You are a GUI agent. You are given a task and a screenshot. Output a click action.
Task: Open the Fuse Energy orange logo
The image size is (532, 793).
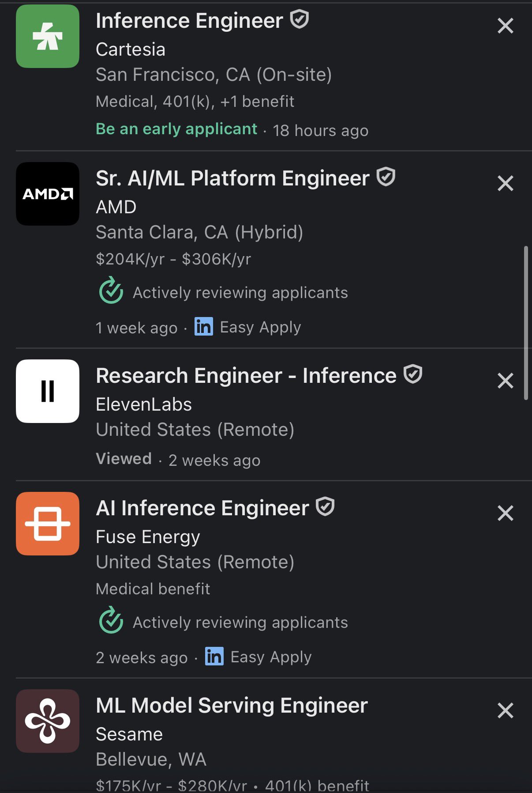(48, 524)
